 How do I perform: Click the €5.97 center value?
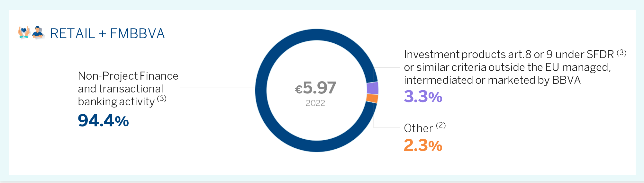pyautogui.click(x=315, y=88)
